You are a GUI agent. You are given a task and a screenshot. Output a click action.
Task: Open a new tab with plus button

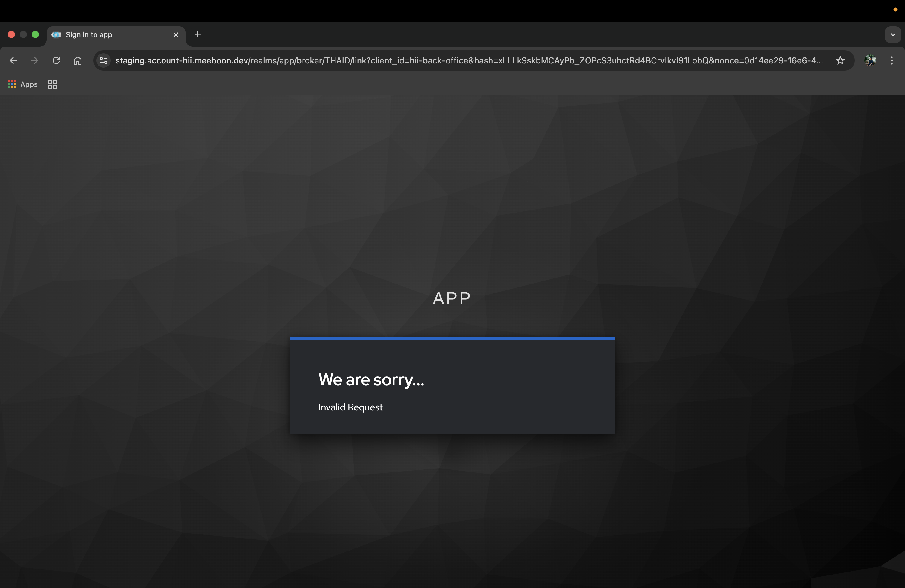pos(197,34)
